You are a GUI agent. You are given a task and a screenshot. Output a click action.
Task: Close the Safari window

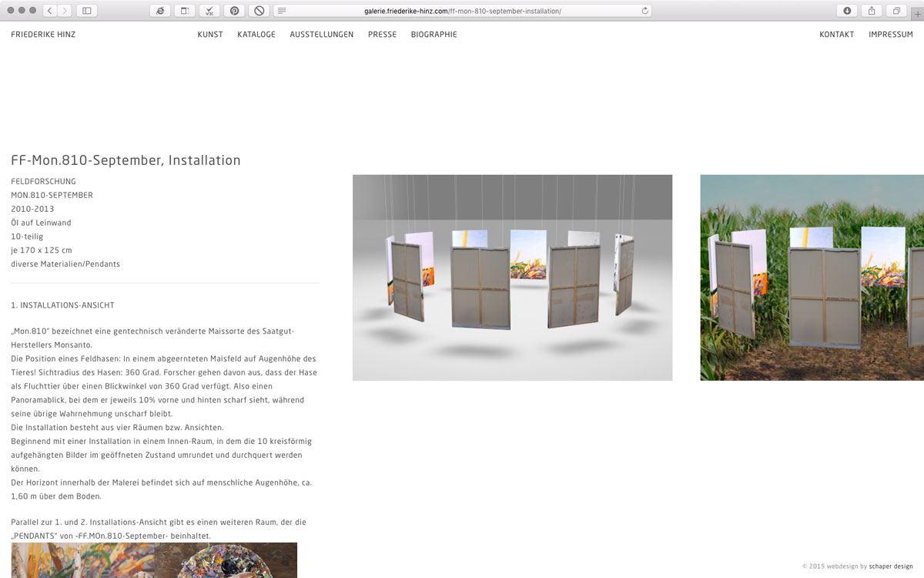point(10,11)
